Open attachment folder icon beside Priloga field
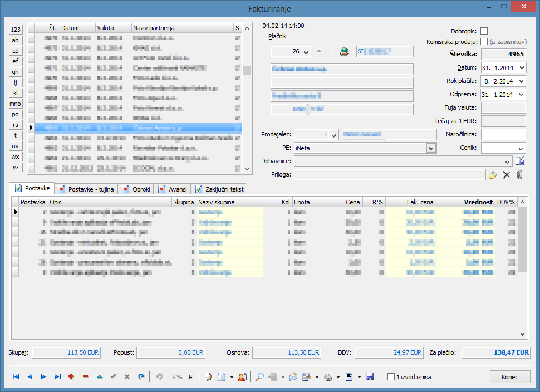540x392 pixels. [x=493, y=175]
